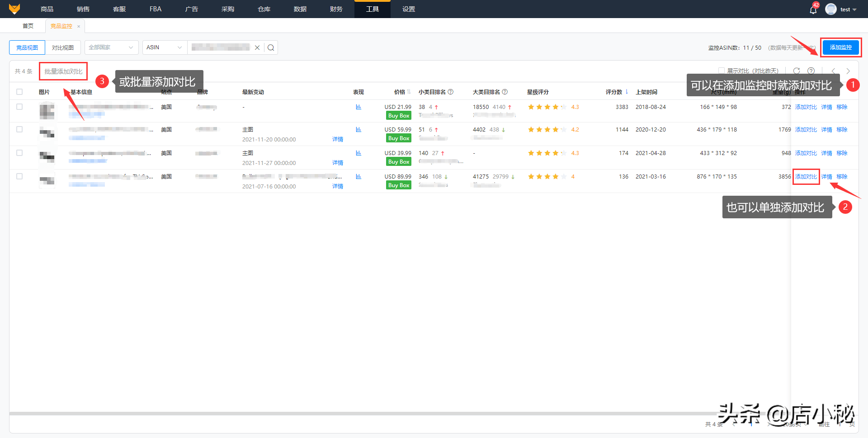The height and width of the screenshot is (438, 868).
Task: Switch to the 首页 tab
Action: [x=27, y=25]
